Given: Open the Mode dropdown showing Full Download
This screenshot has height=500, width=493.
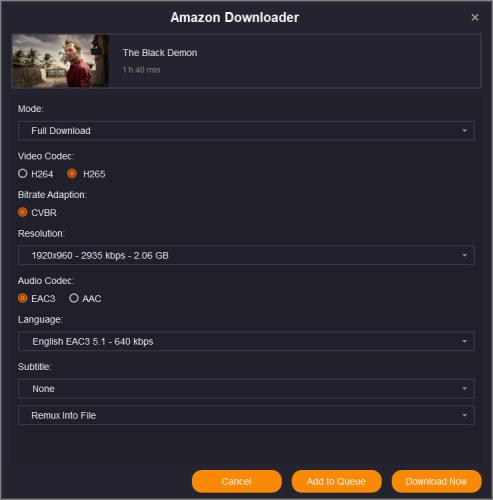Looking at the screenshot, I should [246, 131].
